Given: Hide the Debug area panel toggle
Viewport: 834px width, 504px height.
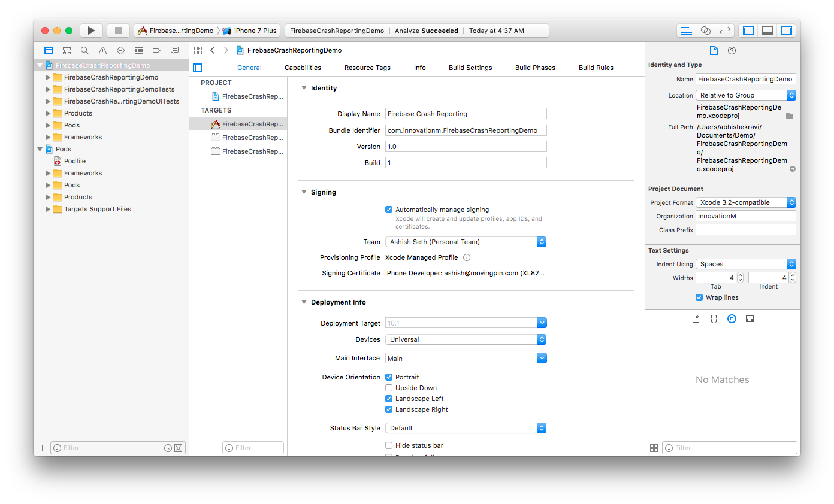Looking at the screenshot, I should [767, 31].
